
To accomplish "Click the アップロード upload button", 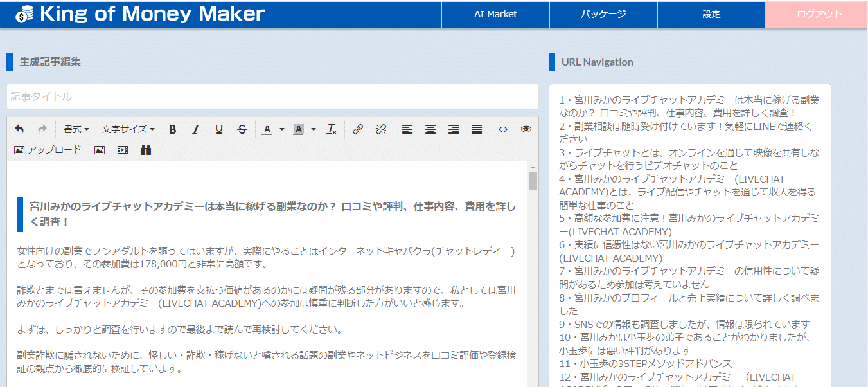I will coord(48,150).
